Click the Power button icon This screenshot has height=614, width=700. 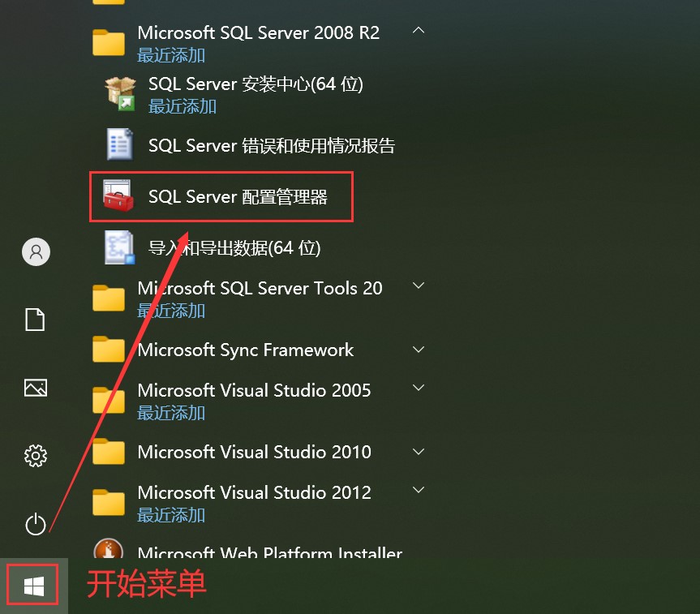point(36,525)
